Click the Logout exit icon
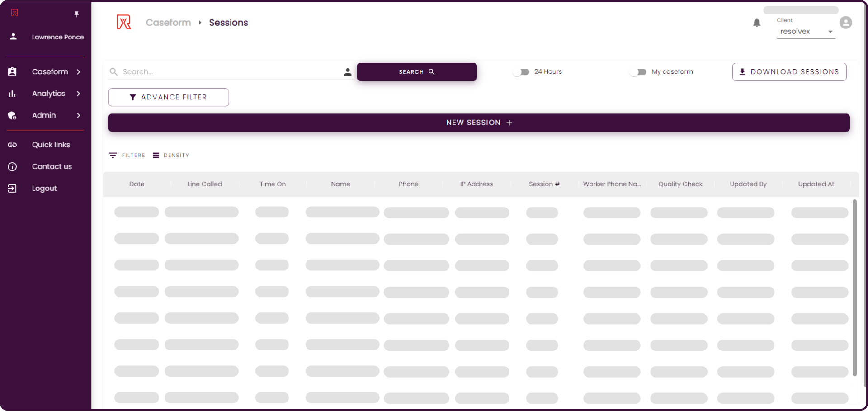This screenshot has width=868, height=411. tap(13, 189)
